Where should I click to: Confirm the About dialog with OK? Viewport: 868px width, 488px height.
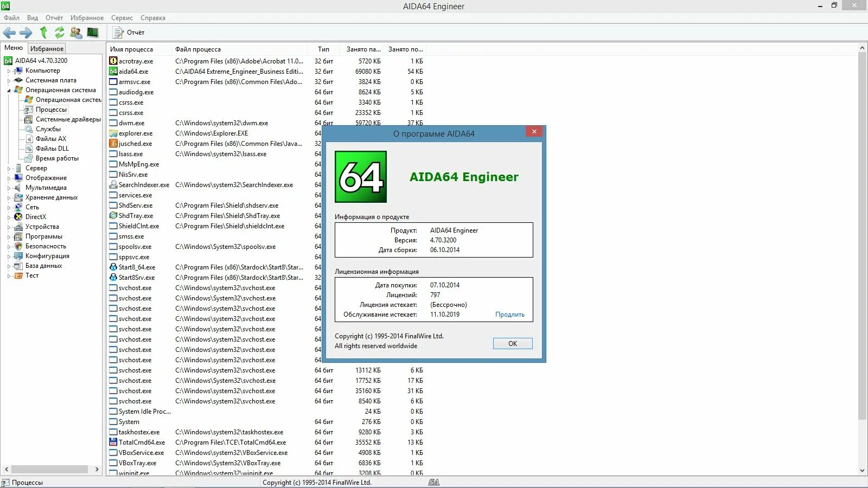click(x=513, y=344)
